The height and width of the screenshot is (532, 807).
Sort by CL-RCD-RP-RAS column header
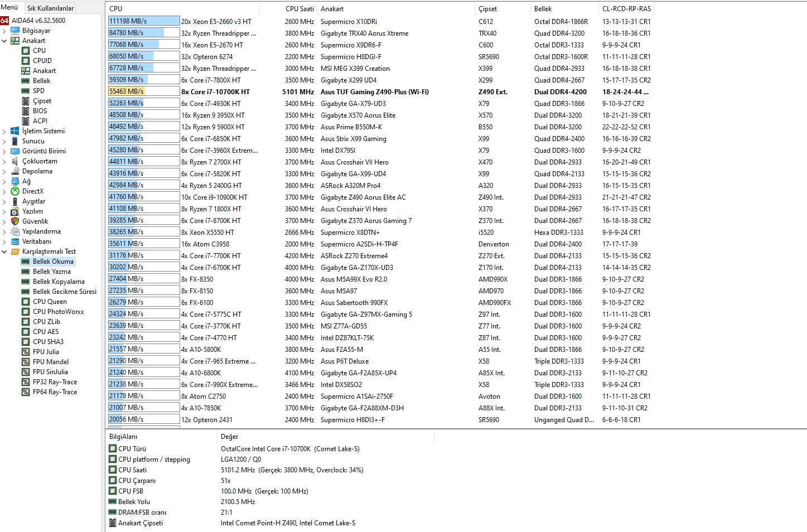[x=626, y=8]
